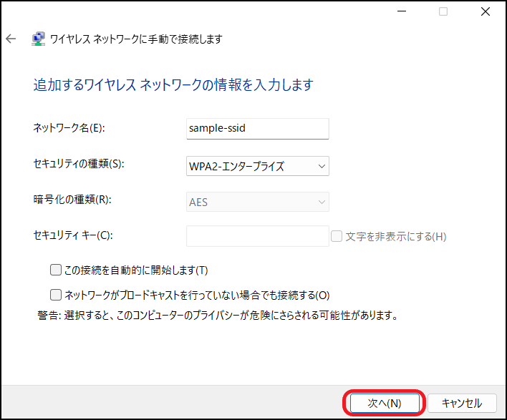Enable この接続を自動的に開始します checkbox
This screenshot has height=420, width=507.
[x=56, y=270]
